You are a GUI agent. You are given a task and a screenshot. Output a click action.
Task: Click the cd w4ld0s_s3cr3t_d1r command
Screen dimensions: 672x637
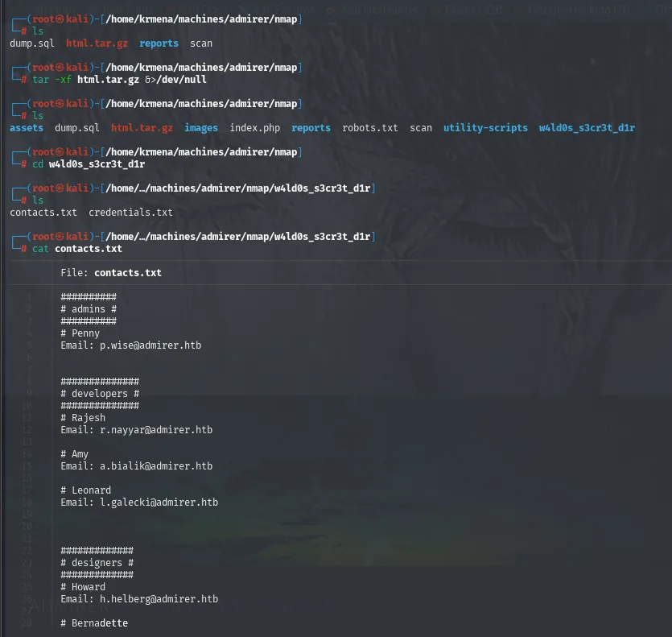pyautogui.click(x=89, y=163)
